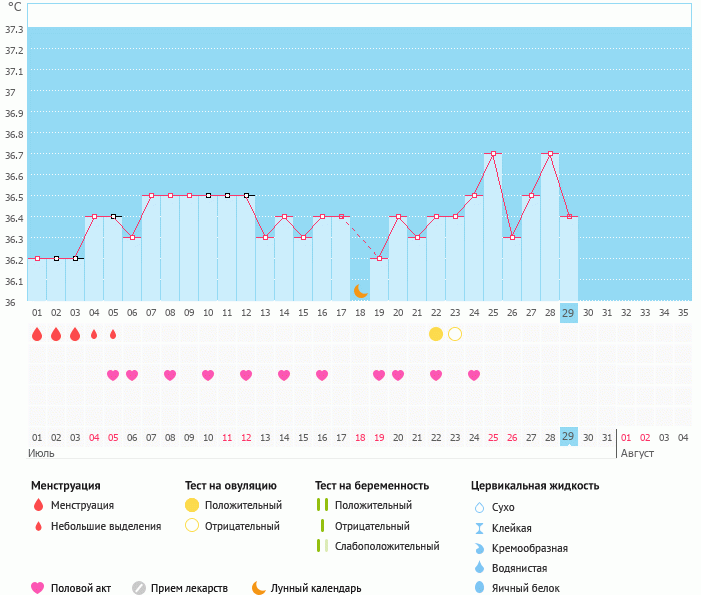Click the 36.7 temperature point on day 25

pyautogui.click(x=493, y=154)
